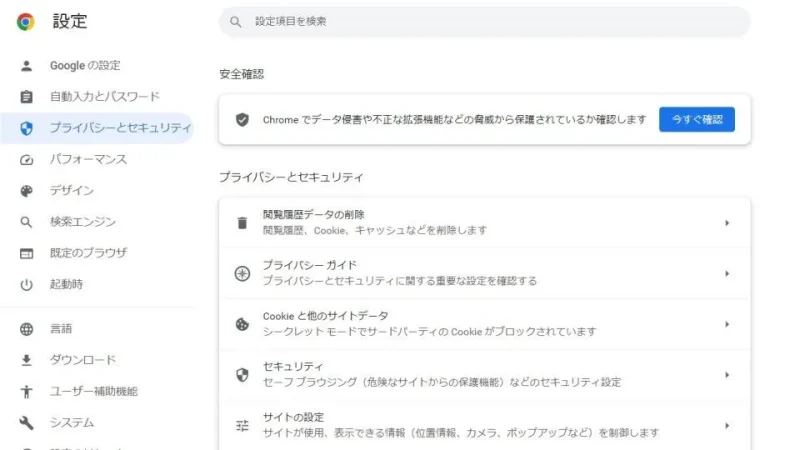Click the Chrome logo icon
Screen dimensions: 800x450
coord(26,21)
